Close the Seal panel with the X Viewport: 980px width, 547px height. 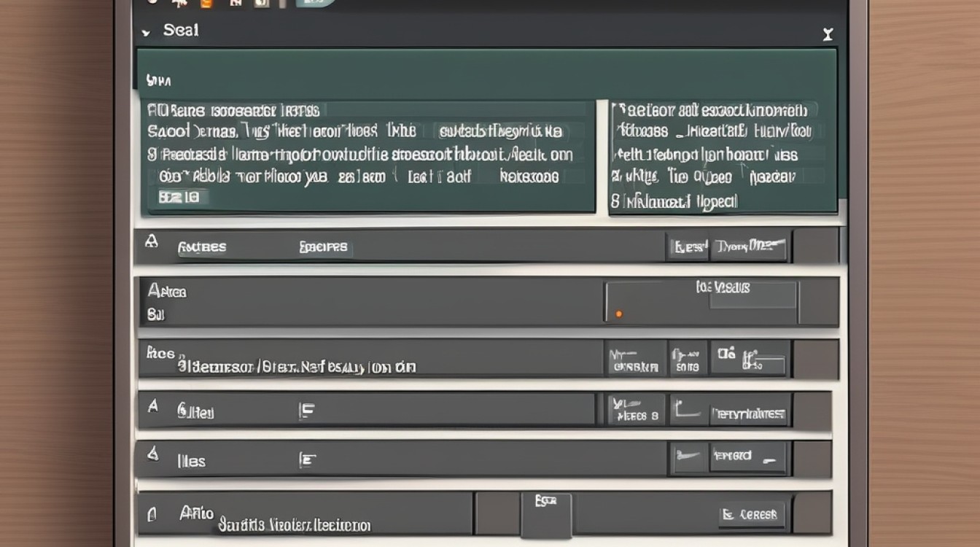(827, 34)
